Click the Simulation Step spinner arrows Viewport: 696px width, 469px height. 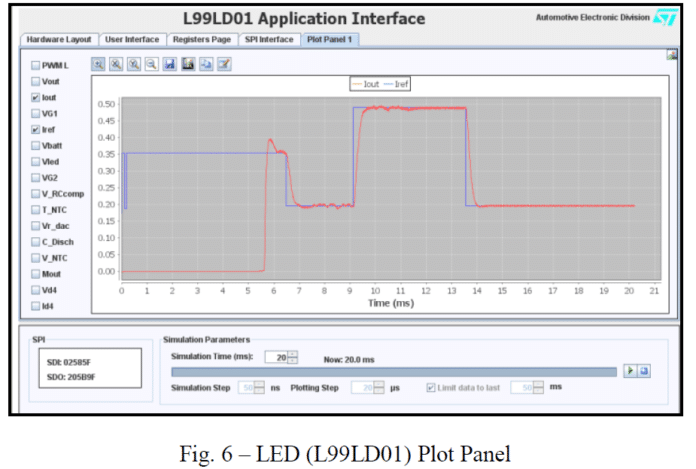(260, 387)
